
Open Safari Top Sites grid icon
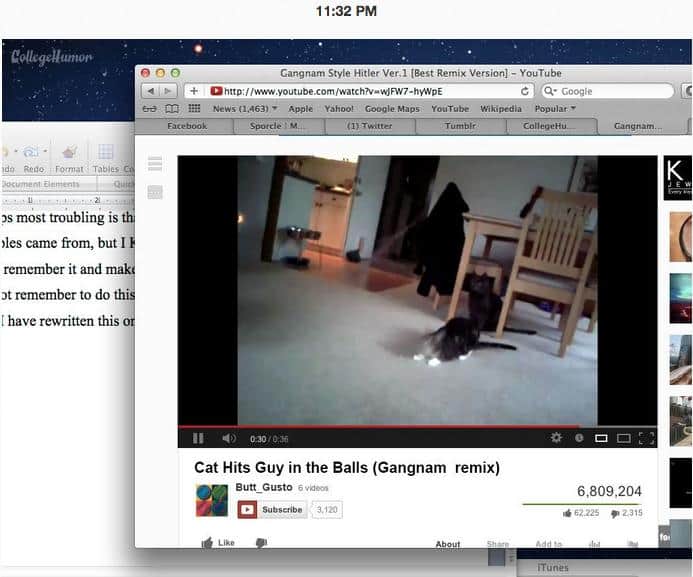tap(194, 108)
